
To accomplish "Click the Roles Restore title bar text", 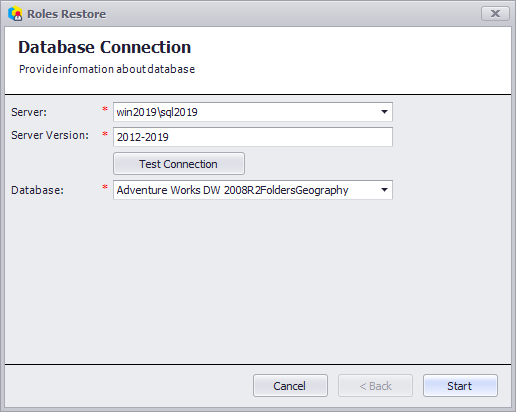I will pyautogui.click(x=67, y=14).
